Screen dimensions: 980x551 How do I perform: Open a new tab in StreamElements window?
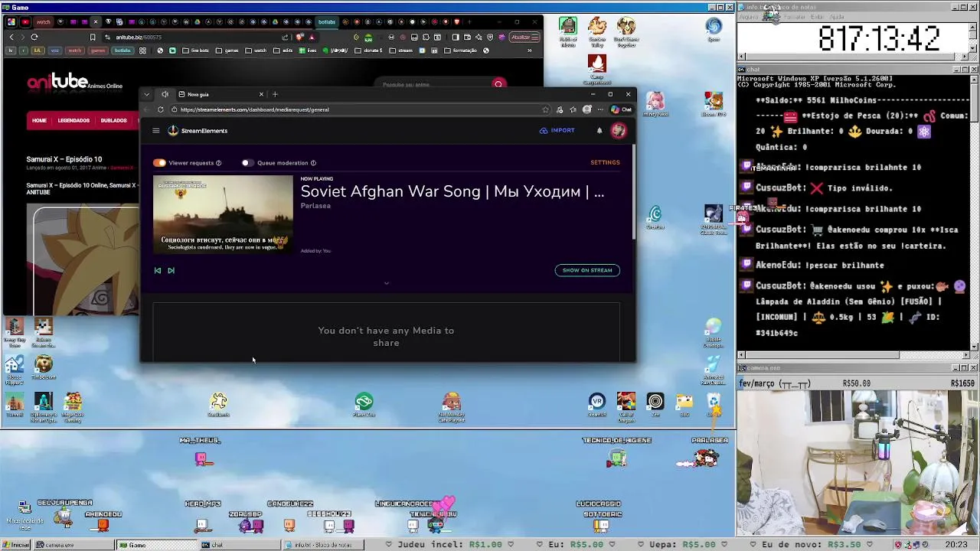(275, 94)
